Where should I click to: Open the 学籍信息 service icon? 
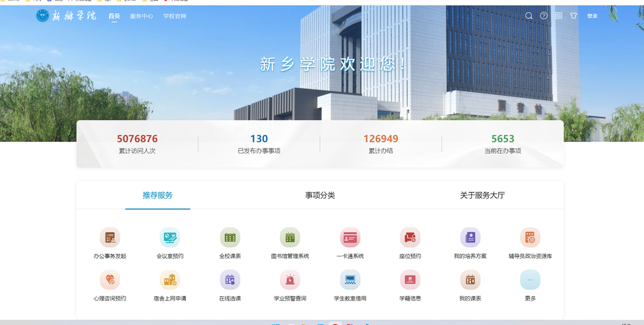(x=410, y=280)
